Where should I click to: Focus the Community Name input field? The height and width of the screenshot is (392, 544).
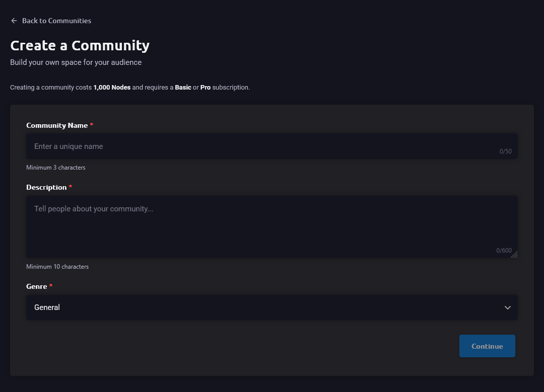pos(271,146)
